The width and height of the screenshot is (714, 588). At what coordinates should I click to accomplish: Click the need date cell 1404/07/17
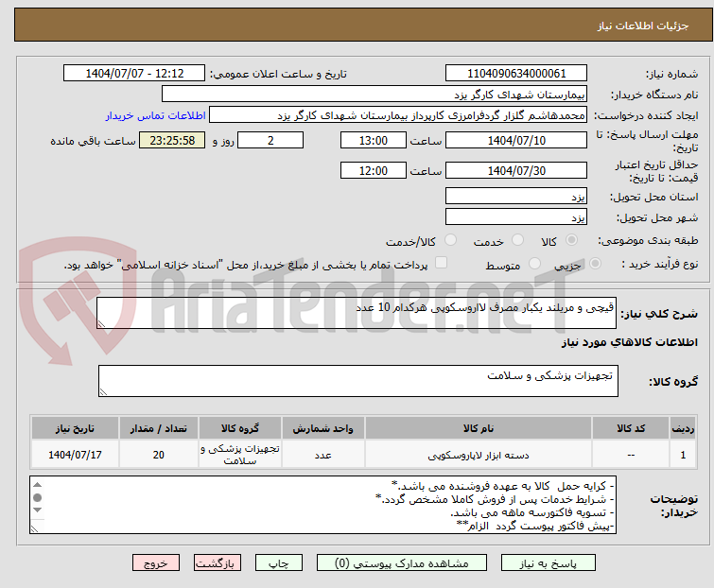(x=75, y=454)
